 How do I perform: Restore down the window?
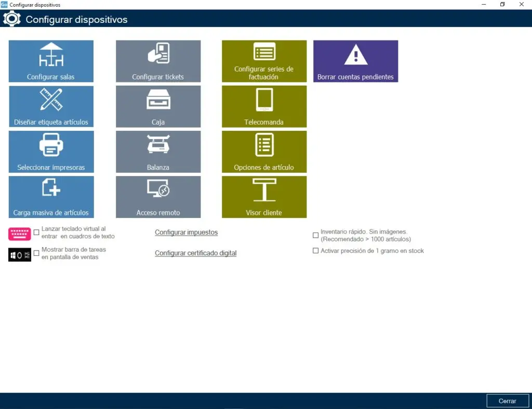pos(502,4)
